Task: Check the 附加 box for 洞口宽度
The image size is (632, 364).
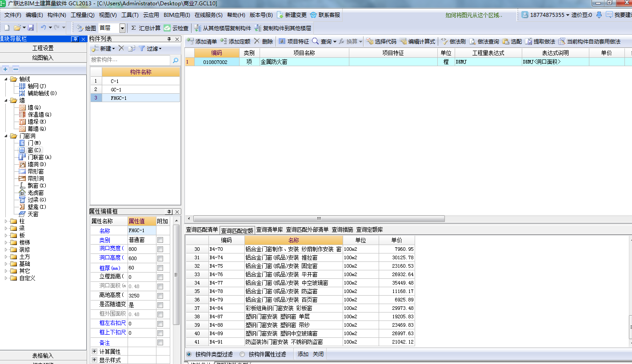Action: (160, 249)
